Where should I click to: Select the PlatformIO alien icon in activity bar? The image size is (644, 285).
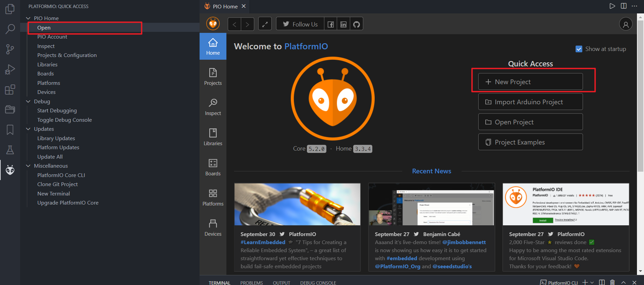pyautogui.click(x=10, y=170)
